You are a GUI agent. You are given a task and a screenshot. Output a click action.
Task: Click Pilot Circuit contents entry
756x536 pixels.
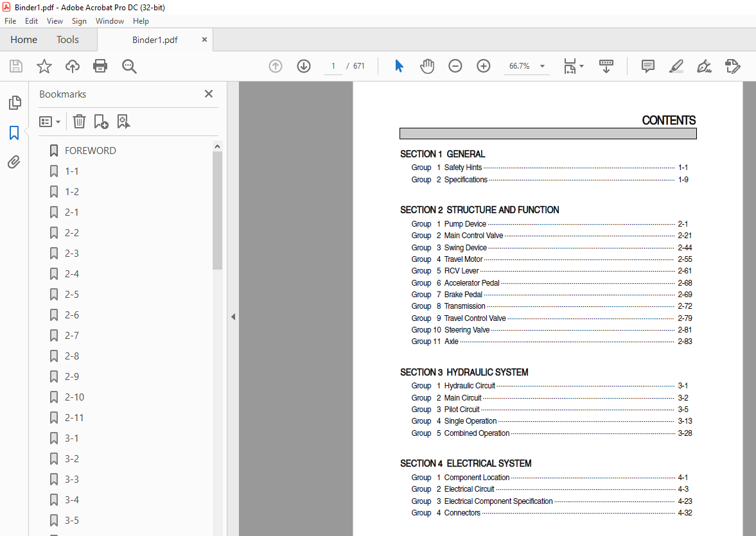[550, 410]
